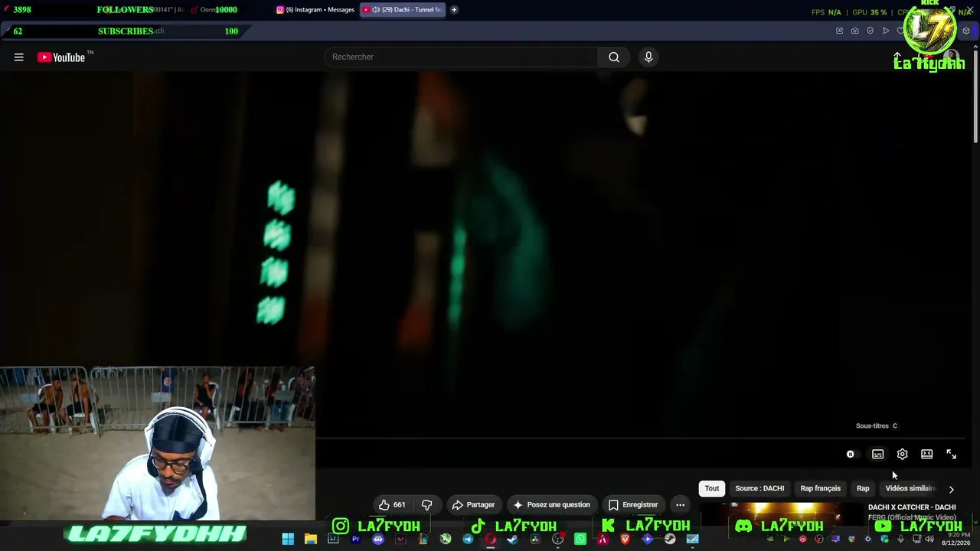Select the Rap filter chip
980x551 pixels.
(863, 488)
